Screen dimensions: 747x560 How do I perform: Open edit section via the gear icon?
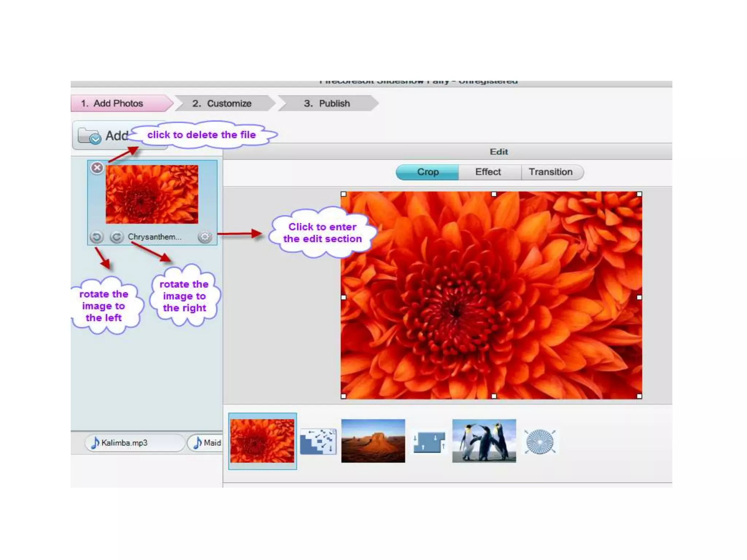click(205, 237)
